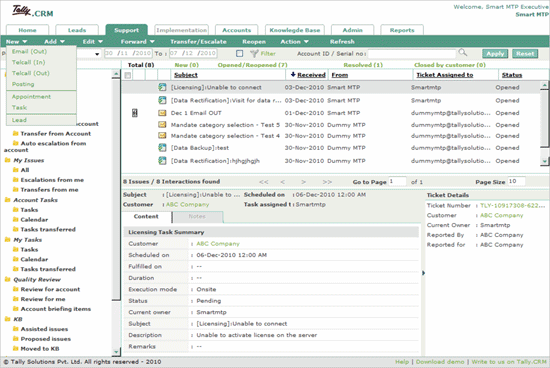
Task: Collapse the Account Tasks tree group
Action: click(31, 200)
